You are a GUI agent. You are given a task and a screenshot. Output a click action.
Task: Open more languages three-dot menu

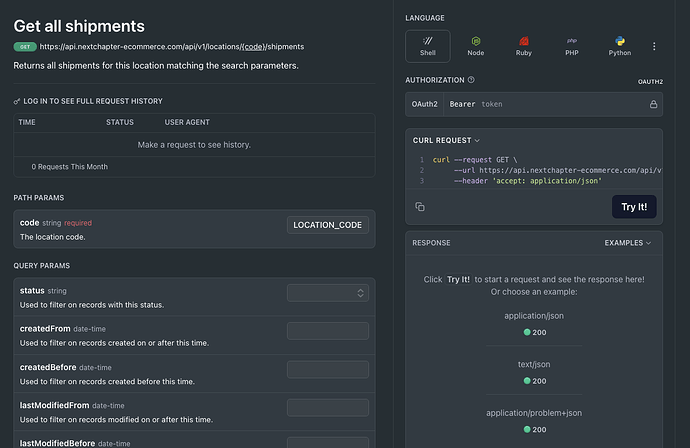point(654,46)
